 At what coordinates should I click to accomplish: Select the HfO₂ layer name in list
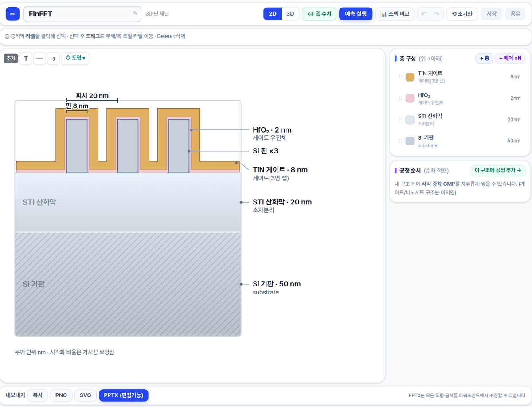[x=424, y=95]
